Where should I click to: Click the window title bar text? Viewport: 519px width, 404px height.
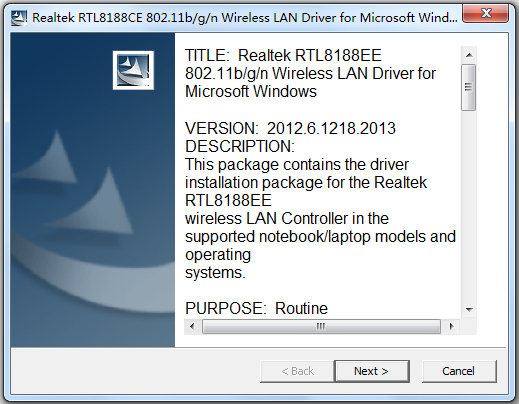[245, 18]
